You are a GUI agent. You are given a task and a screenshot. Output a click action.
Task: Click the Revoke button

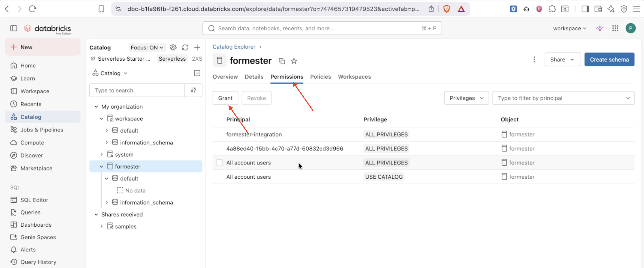pos(256,98)
